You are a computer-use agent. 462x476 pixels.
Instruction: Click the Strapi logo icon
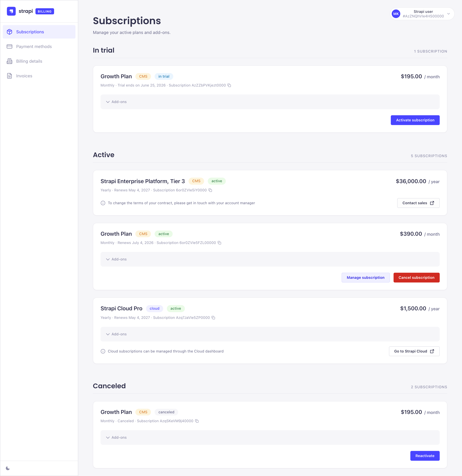point(11,11)
